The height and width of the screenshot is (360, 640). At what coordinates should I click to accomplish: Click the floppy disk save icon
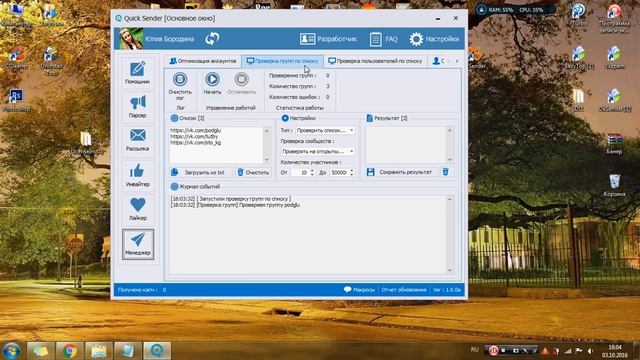click(371, 172)
